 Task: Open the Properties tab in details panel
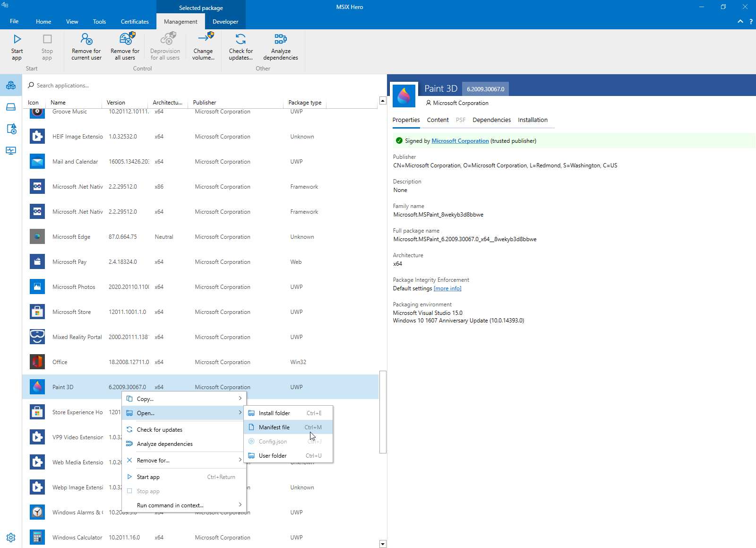point(406,120)
